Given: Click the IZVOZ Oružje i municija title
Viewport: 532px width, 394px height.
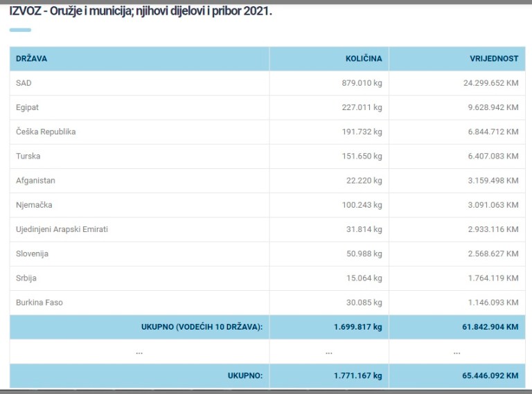Looking at the screenshot, I should tap(141, 12).
